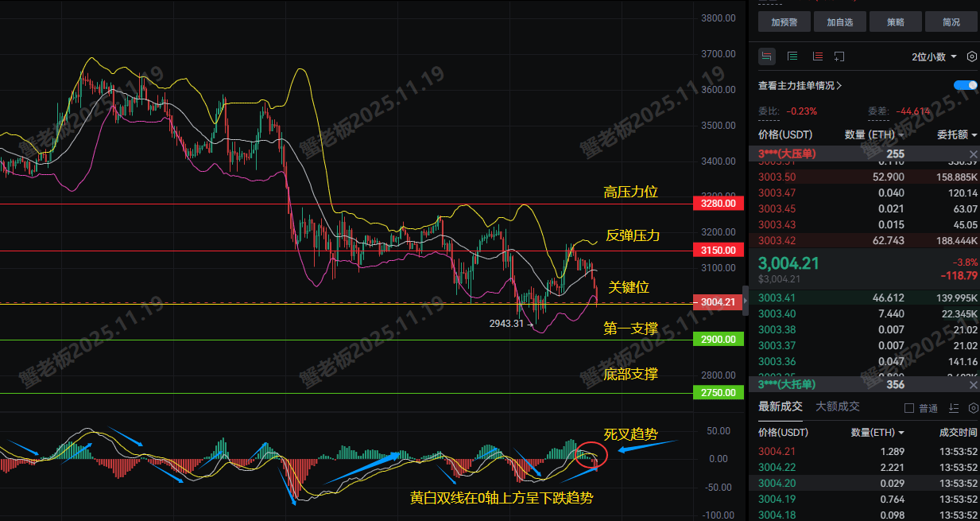Viewport: 980px width, 521px height.
Task: Switch to the 大额成交 tab
Action: click(x=838, y=406)
